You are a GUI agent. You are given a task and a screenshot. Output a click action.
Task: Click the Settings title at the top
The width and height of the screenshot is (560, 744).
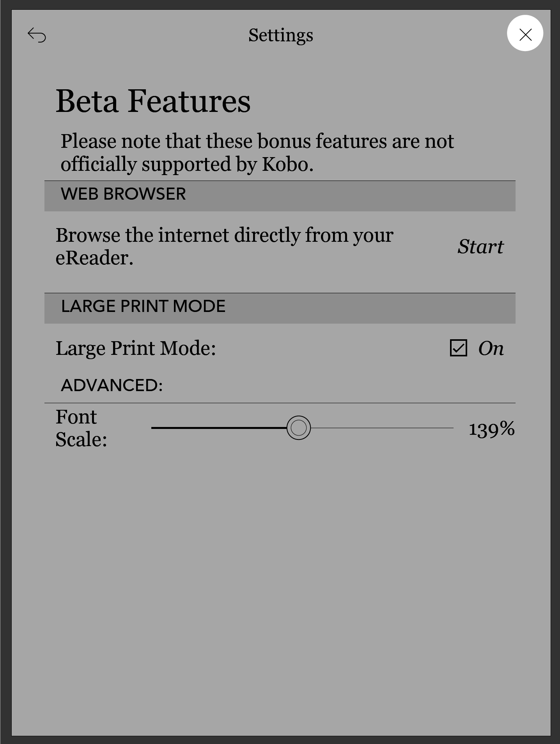tap(280, 35)
